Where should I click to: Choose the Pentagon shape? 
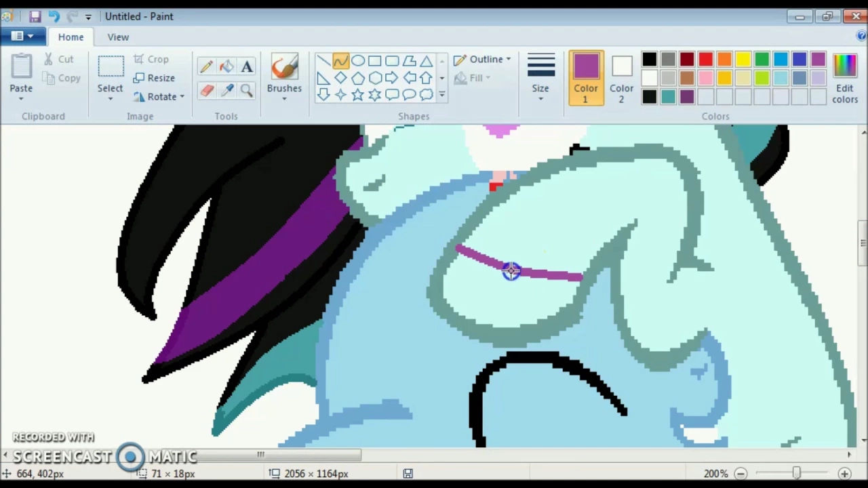click(357, 78)
